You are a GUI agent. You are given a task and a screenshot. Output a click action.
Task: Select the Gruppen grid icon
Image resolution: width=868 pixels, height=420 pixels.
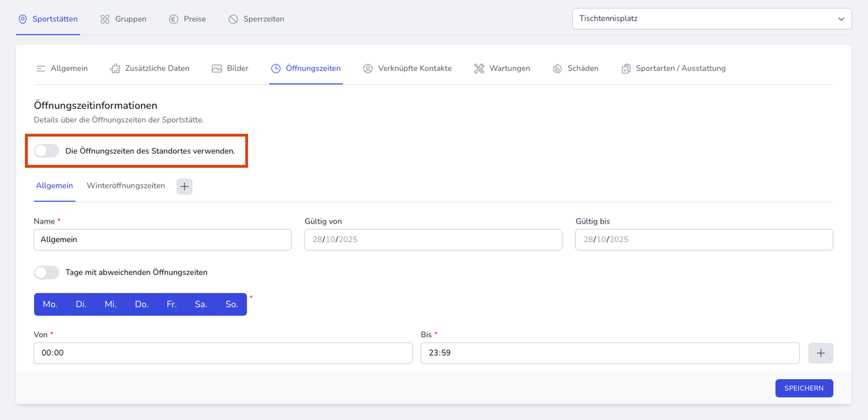pyautogui.click(x=105, y=19)
